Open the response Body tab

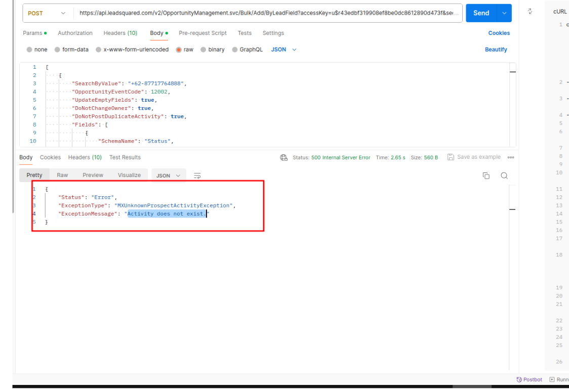(26, 157)
